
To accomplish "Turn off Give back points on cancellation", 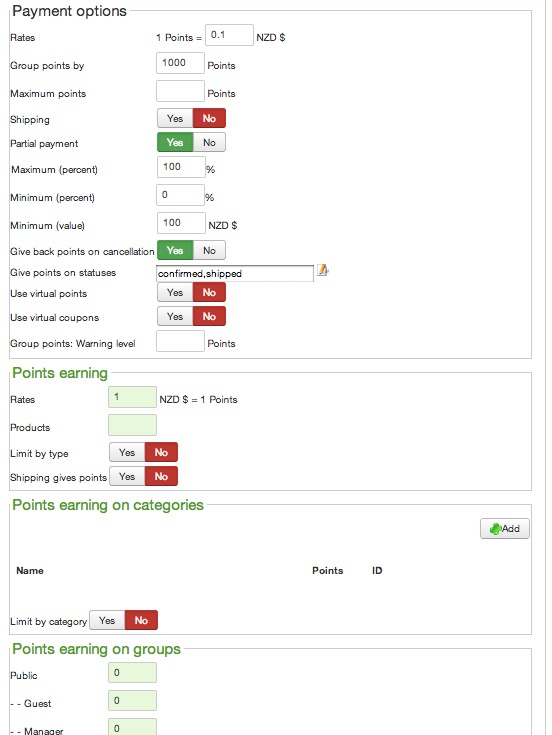I will pyautogui.click(x=209, y=250).
